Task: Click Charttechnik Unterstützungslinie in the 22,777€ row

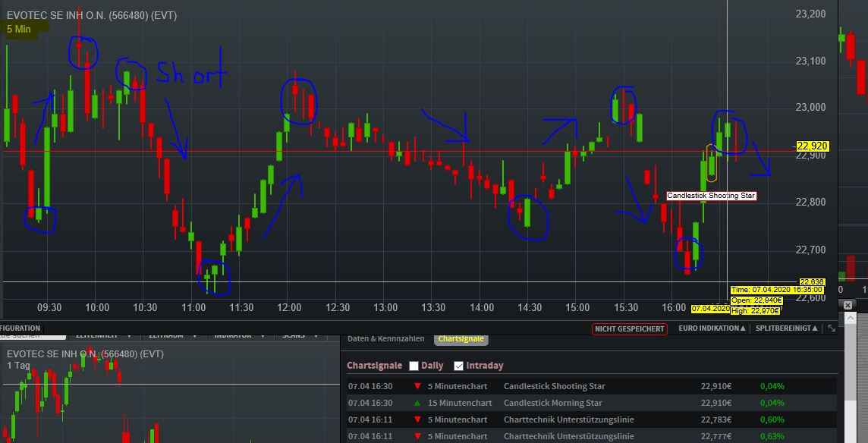Action: click(x=568, y=436)
